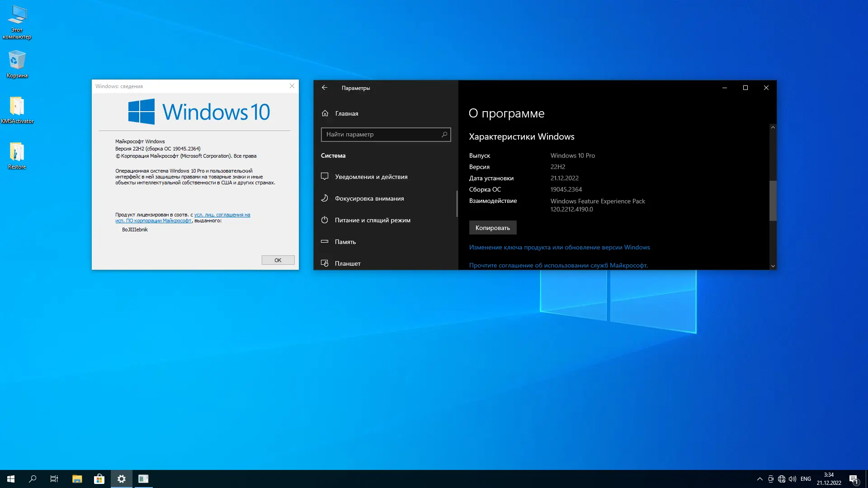Click the Найти параметр search field
The image size is (868, 488).
[382, 134]
